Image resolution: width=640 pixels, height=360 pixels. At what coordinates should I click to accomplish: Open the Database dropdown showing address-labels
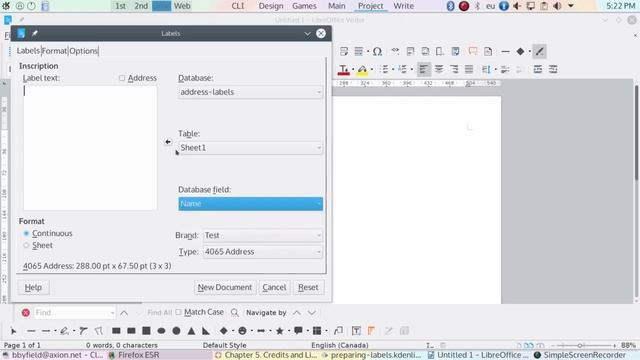point(251,92)
